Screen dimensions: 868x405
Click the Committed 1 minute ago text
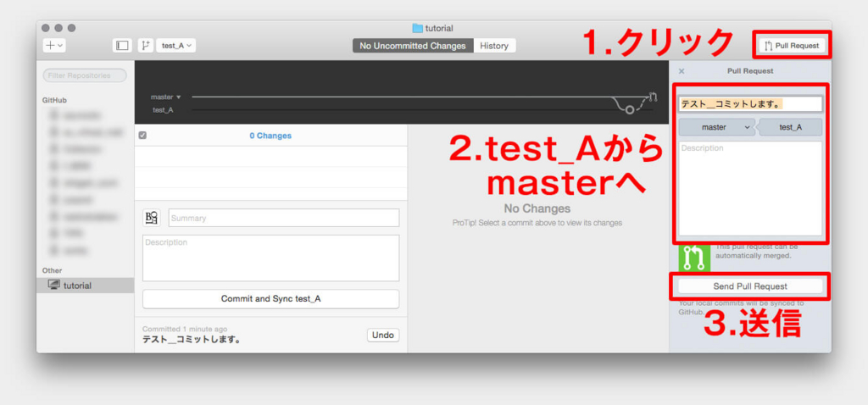click(185, 330)
